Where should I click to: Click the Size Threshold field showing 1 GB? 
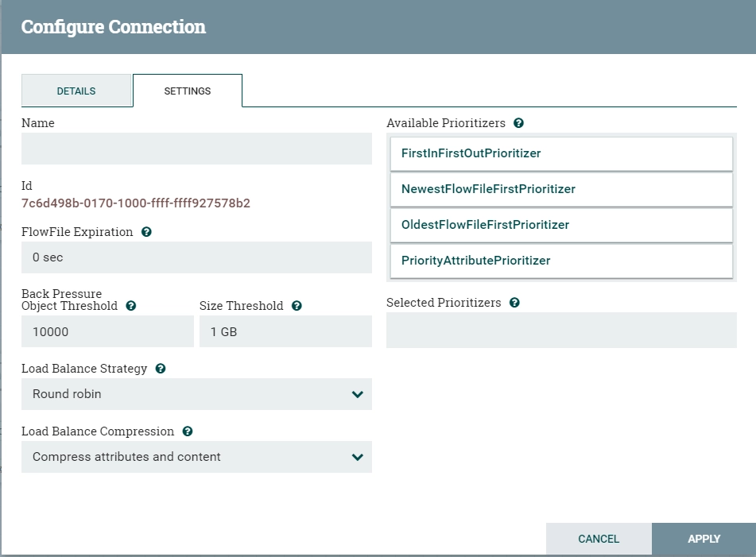[x=285, y=331]
